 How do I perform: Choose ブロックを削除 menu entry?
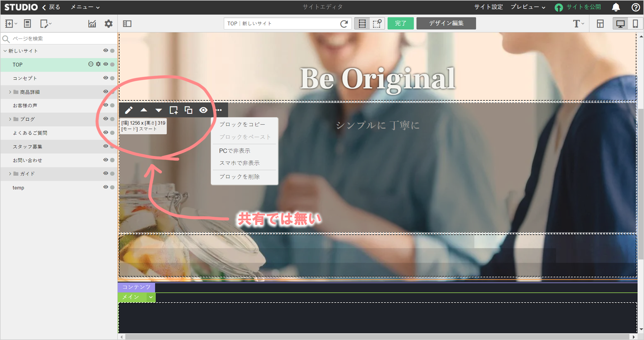(239, 177)
